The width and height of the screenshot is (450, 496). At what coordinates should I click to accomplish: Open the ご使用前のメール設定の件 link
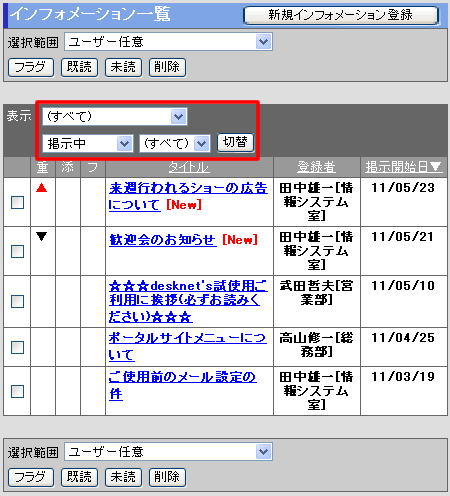pos(183,385)
